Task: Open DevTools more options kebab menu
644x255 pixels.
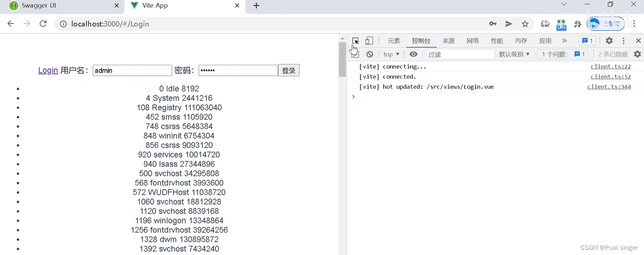Action: pos(623,41)
